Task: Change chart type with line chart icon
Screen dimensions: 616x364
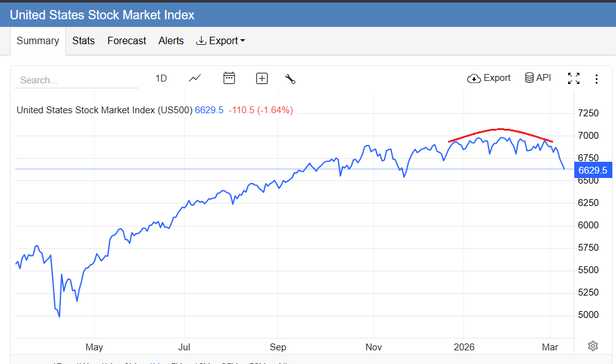Action: click(195, 78)
